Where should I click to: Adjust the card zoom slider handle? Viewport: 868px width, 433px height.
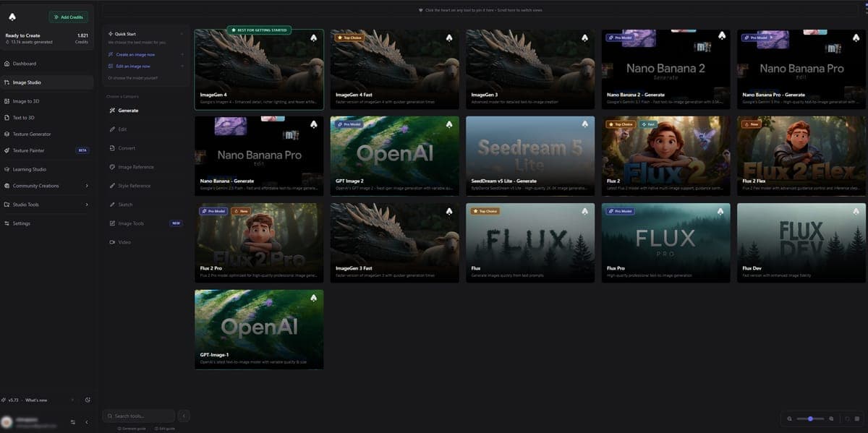(x=811, y=419)
